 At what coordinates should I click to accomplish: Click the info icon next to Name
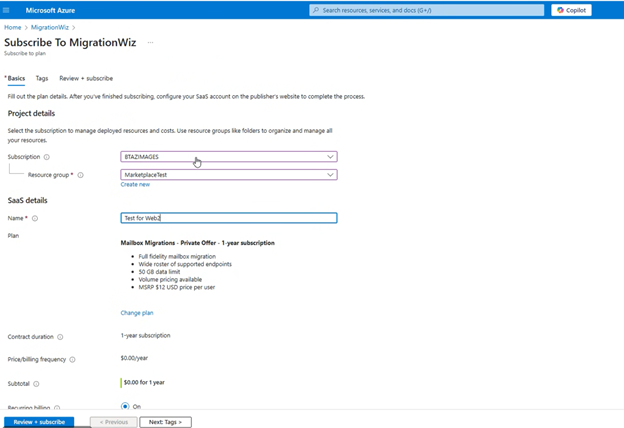tap(35, 218)
